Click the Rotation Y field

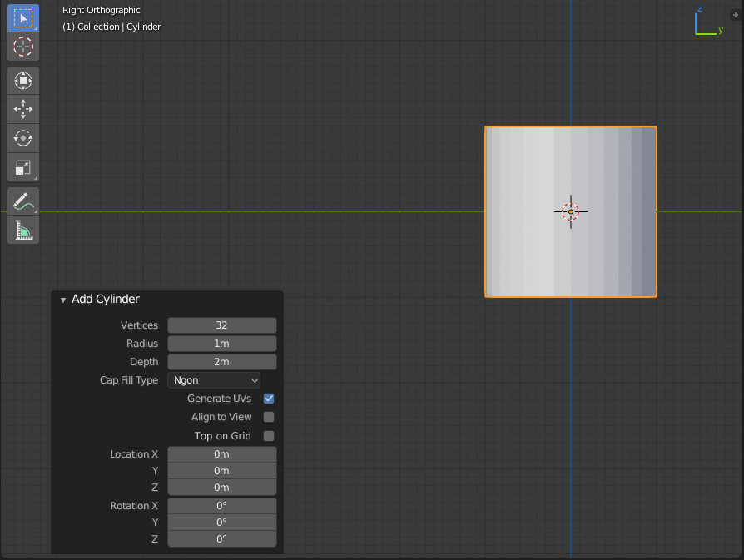pos(222,523)
